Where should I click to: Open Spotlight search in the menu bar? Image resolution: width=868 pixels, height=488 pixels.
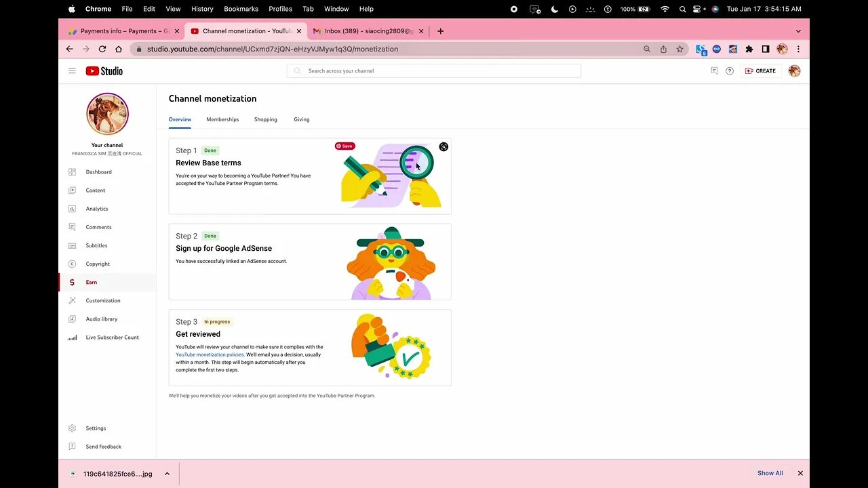pos(682,9)
